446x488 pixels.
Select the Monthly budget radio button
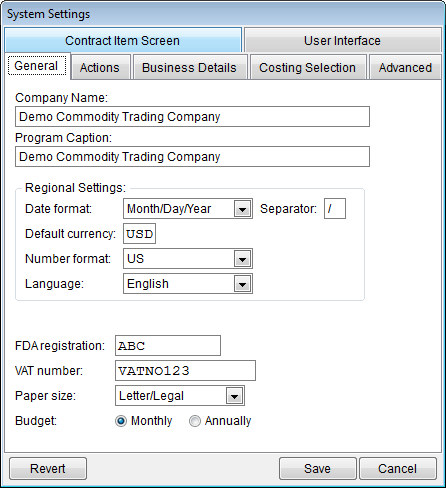click(x=121, y=421)
